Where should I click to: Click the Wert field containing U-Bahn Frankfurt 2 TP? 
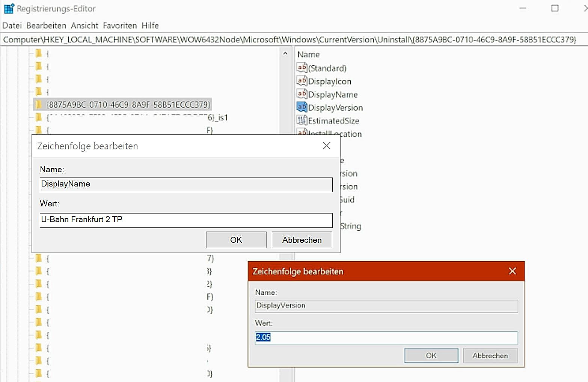point(186,220)
